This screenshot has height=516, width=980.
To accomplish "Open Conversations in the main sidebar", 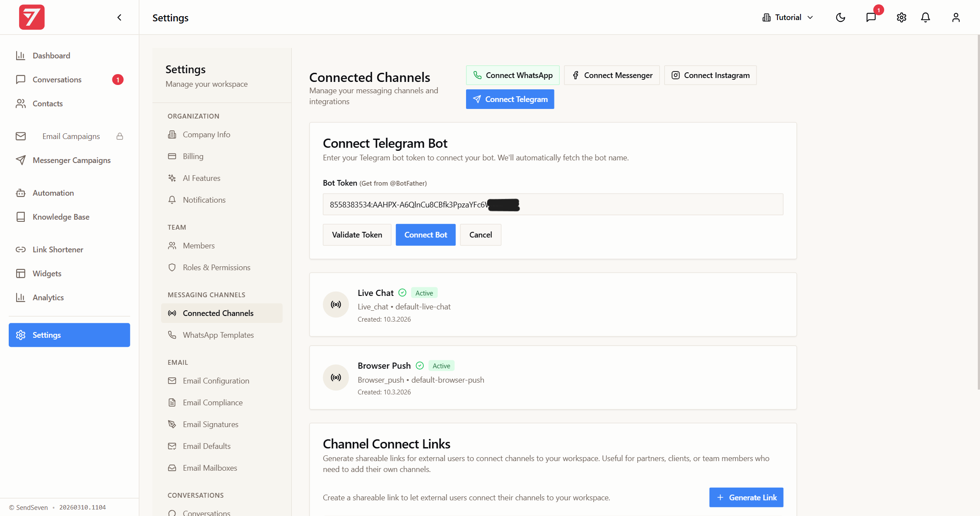I will (x=69, y=79).
